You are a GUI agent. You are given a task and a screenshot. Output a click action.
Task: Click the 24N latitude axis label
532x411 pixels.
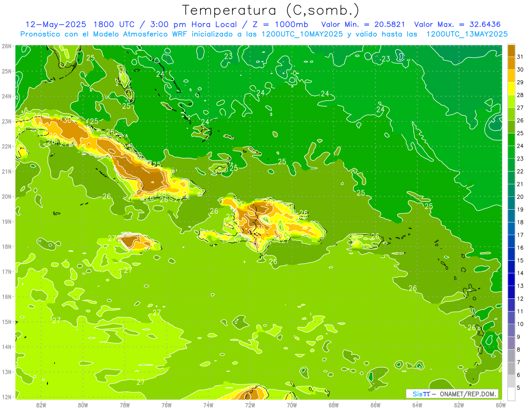tap(6, 96)
